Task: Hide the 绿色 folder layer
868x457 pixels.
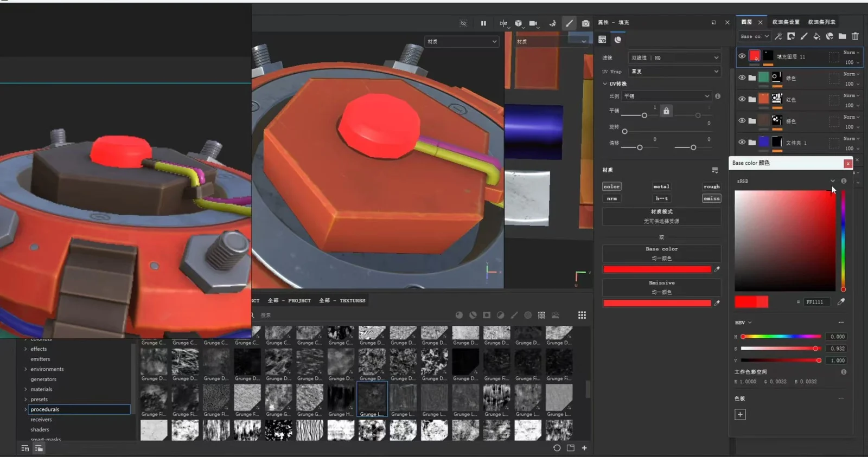Action: click(742, 78)
